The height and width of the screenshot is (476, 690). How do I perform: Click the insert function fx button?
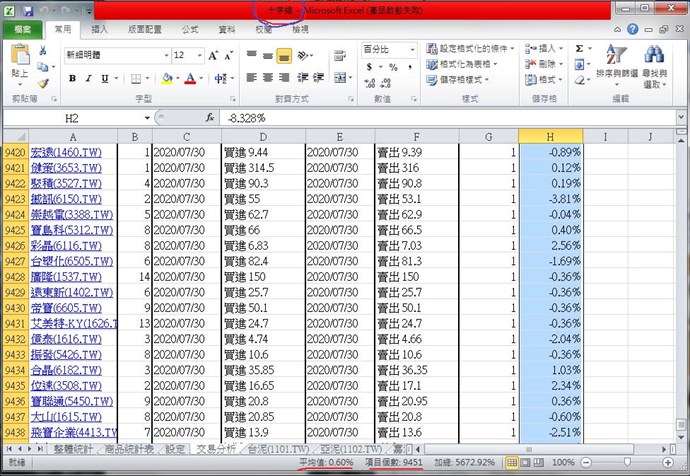coord(210,118)
